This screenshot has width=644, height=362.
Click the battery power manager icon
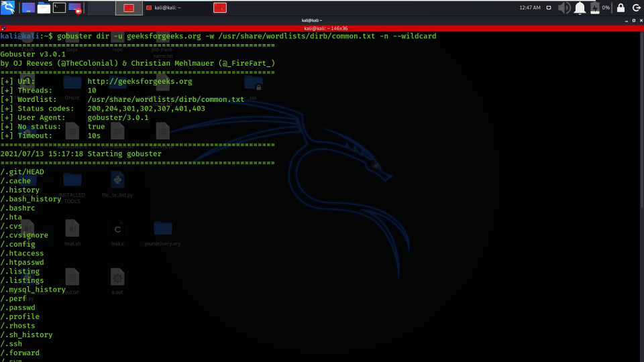595,8
